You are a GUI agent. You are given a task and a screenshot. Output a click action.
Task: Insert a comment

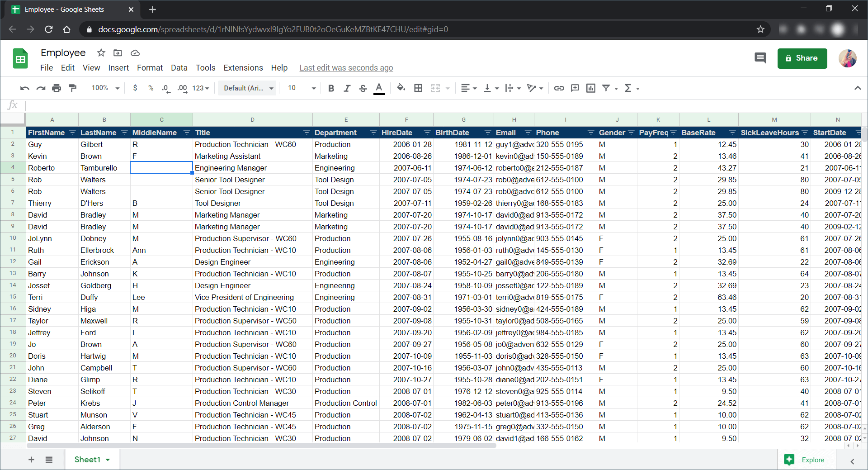[x=575, y=88]
